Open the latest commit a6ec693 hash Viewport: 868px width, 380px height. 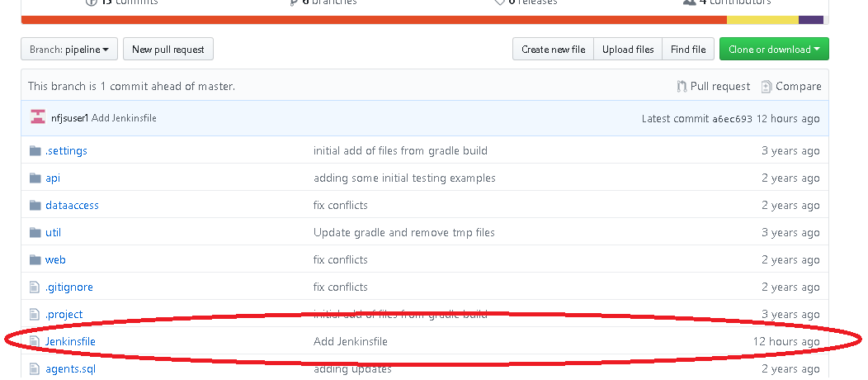(x=732, y=118)
